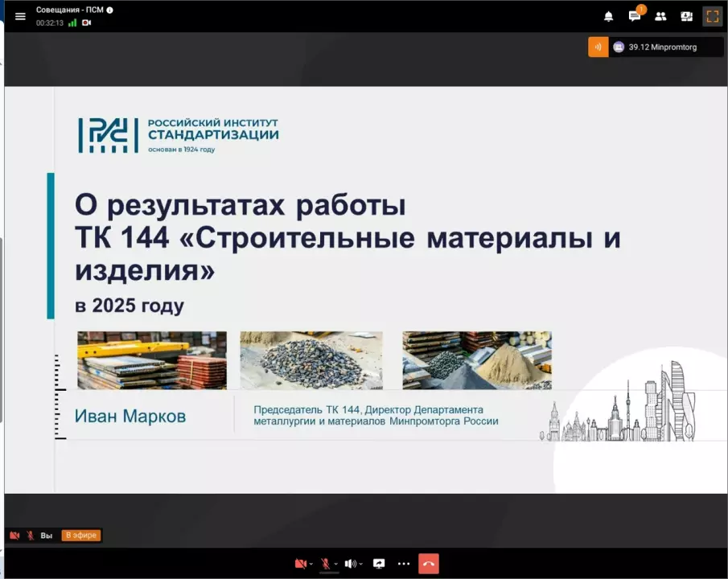Click the share screen icon
The width and height of the screenshot is (728, 579).
coord(379,564)
